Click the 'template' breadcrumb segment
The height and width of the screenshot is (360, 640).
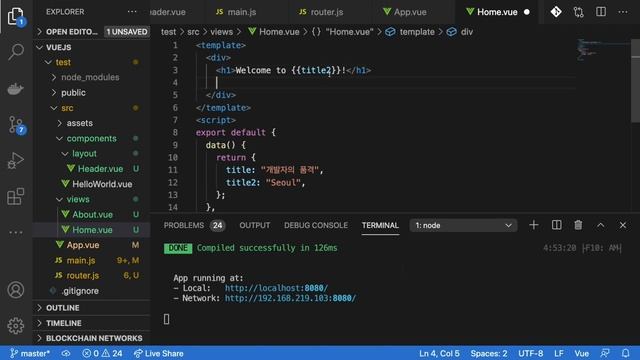pos(417,32)
